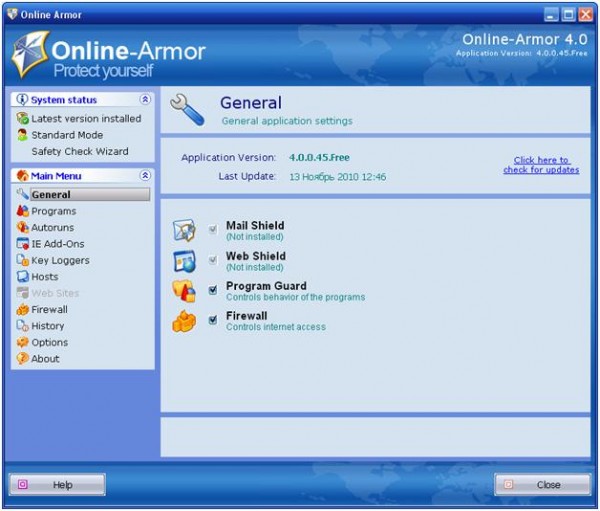Toggle the Web Shield checkbox

point(213,260)
